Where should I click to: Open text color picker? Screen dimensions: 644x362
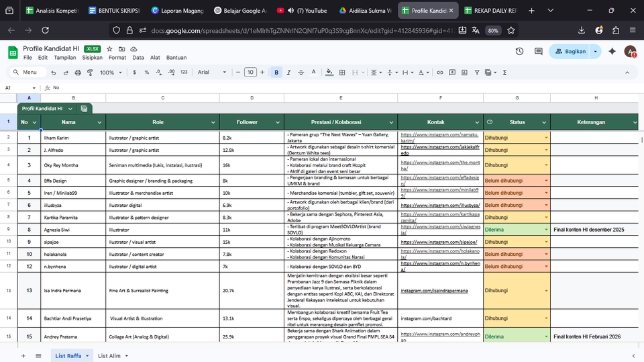[313, 73]
